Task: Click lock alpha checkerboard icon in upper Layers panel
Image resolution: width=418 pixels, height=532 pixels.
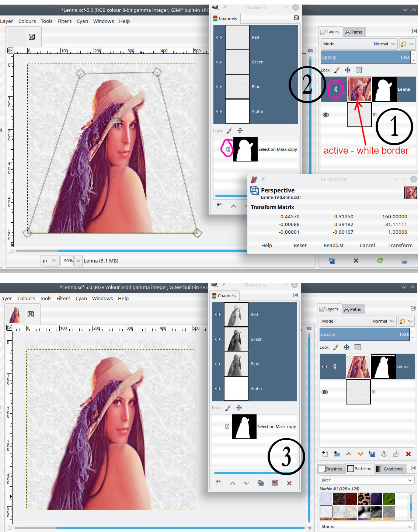Action: click(358, 70)
